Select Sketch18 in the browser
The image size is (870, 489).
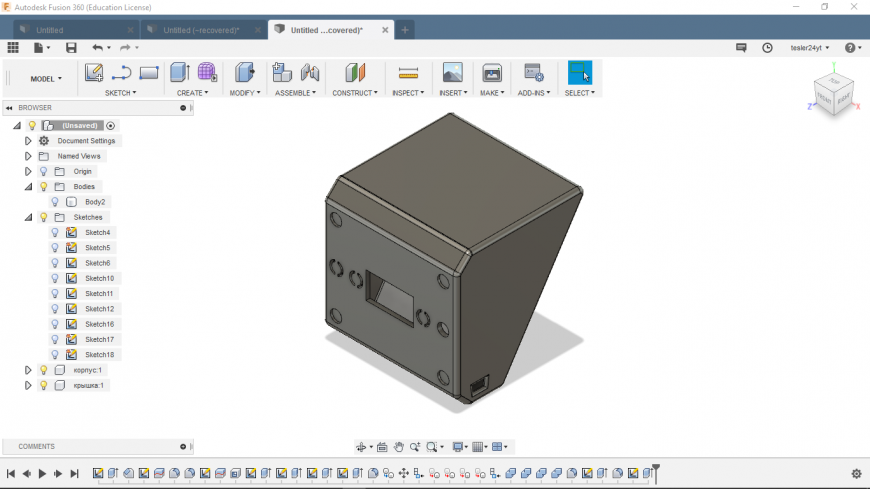coord(98,355)
